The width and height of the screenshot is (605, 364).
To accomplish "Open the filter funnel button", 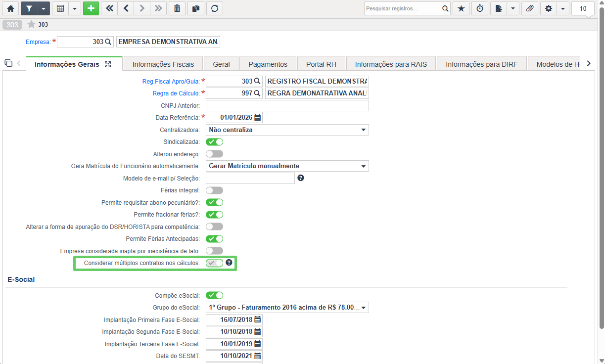I will 29,8.
